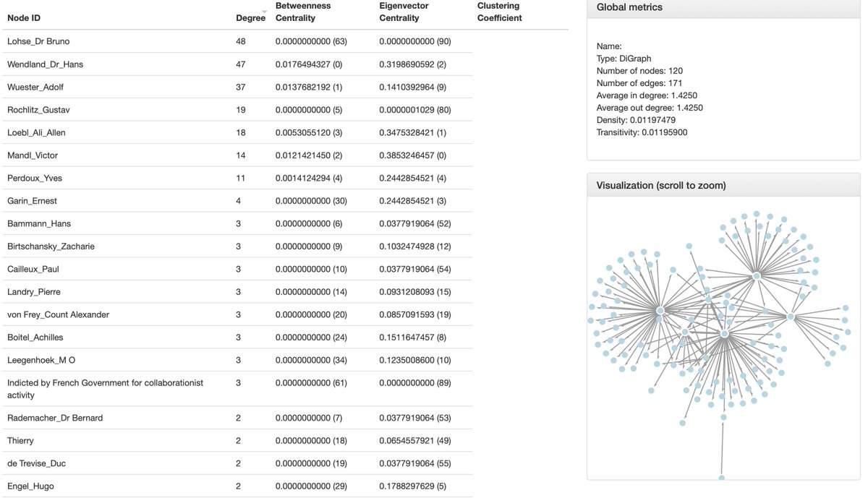Click the Rademacher_Dr Bernard node name
868x498 pixels.
click(55, 418)
